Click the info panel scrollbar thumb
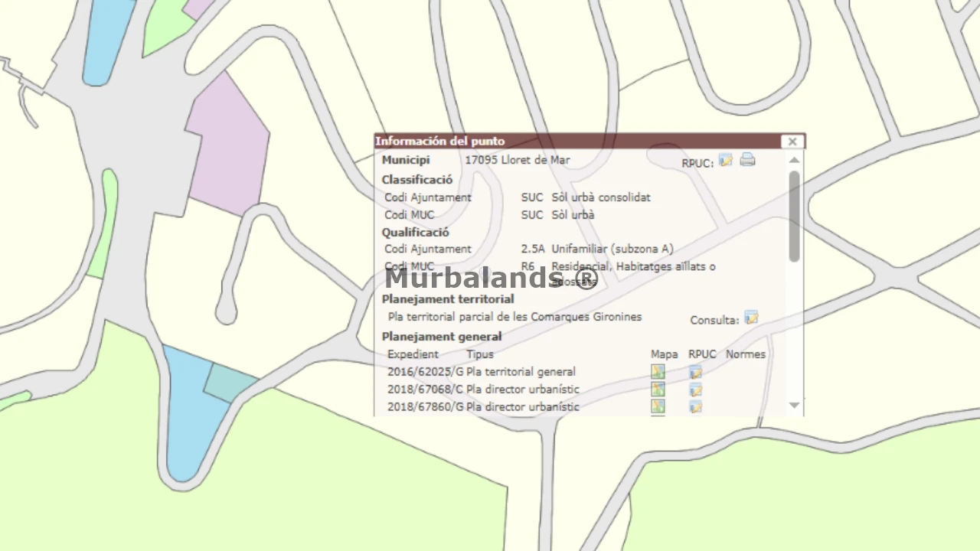 (x=794, y=215)
